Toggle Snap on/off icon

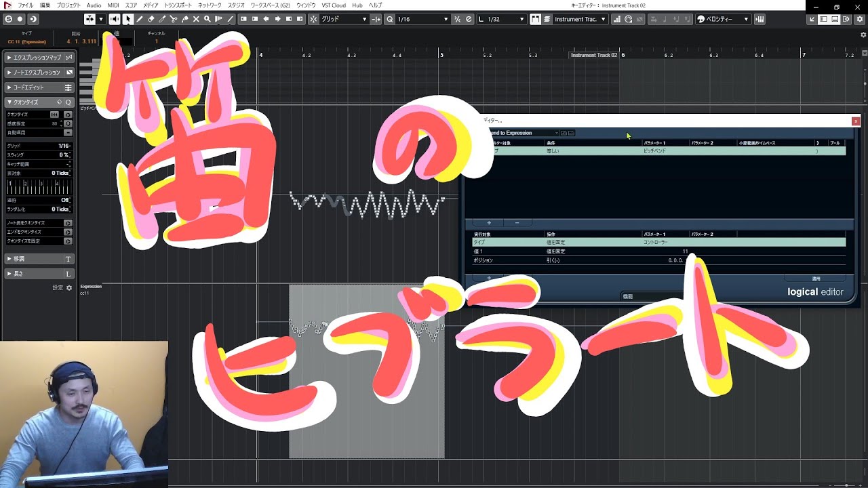(313, 19)
